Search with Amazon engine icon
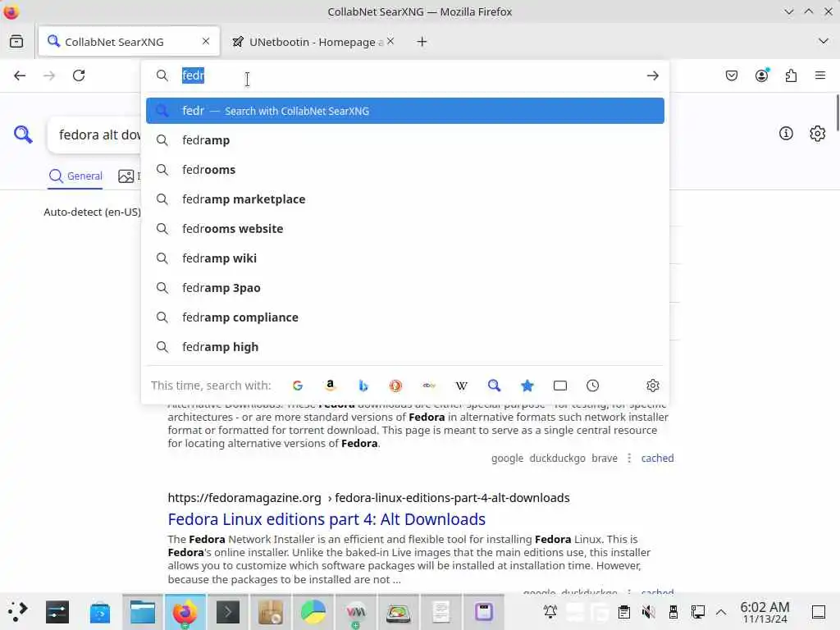840x630 pixels. coord(331,386)
